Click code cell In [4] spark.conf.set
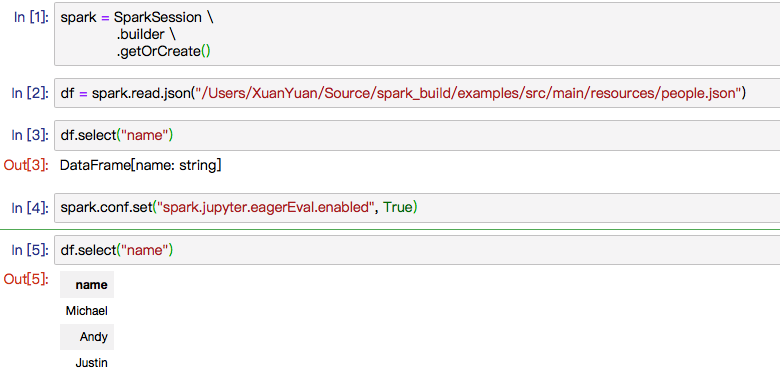 pos(417,207)
